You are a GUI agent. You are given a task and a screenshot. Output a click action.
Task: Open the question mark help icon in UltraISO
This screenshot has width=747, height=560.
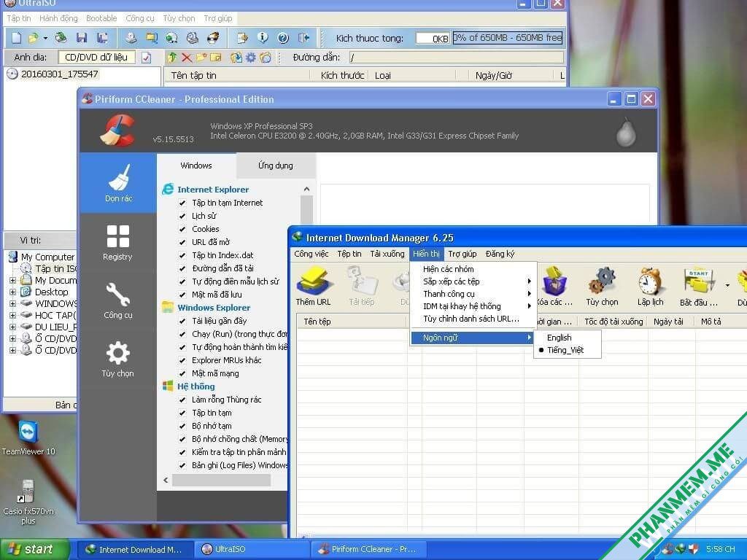(283, 38)
